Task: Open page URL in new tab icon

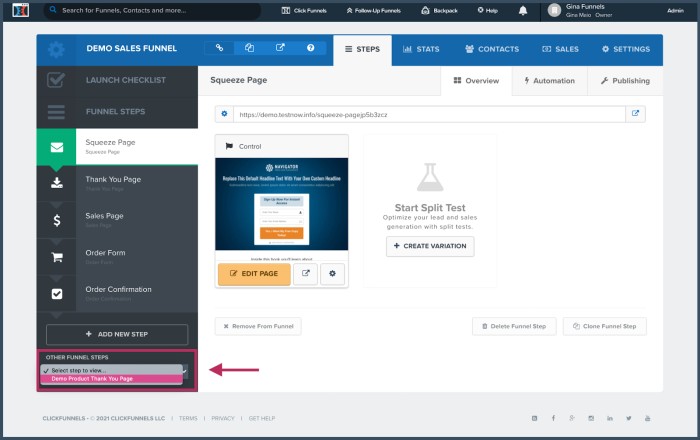Action: coord(635,114)
